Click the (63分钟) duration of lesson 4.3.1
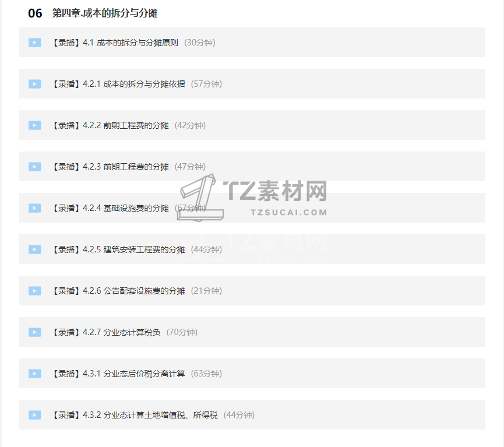Viewport: 504px width, 447px height. (x=206, y=374)
